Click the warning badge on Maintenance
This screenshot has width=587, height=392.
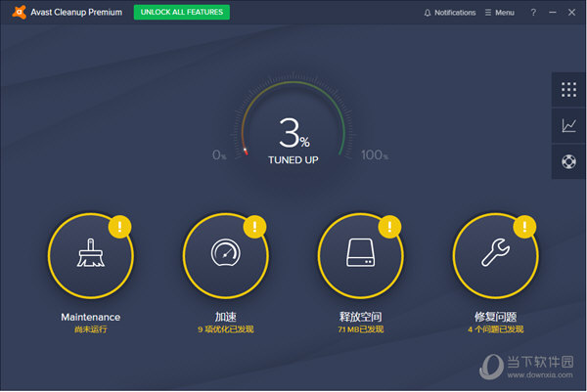(119, 227)
